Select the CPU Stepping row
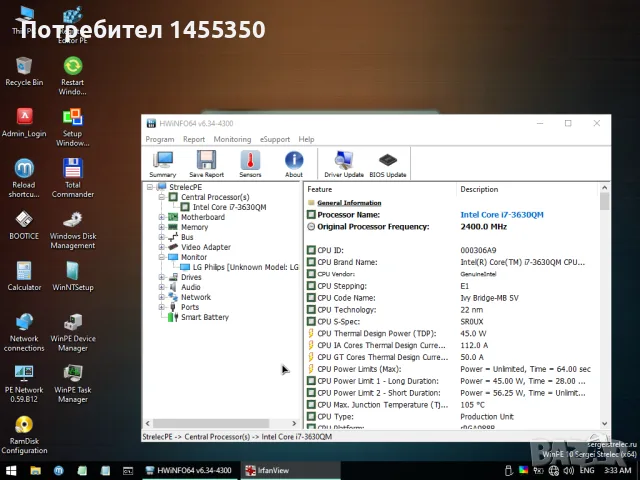Screen dimensions: 640x480 click(452, 286)
